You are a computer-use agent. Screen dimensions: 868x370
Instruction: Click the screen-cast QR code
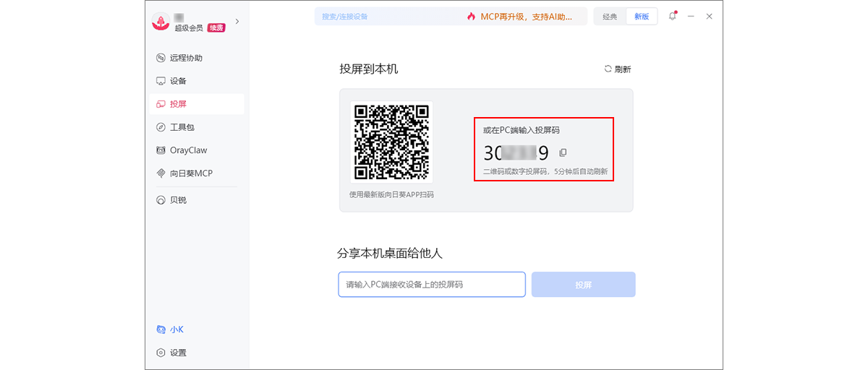391,142
